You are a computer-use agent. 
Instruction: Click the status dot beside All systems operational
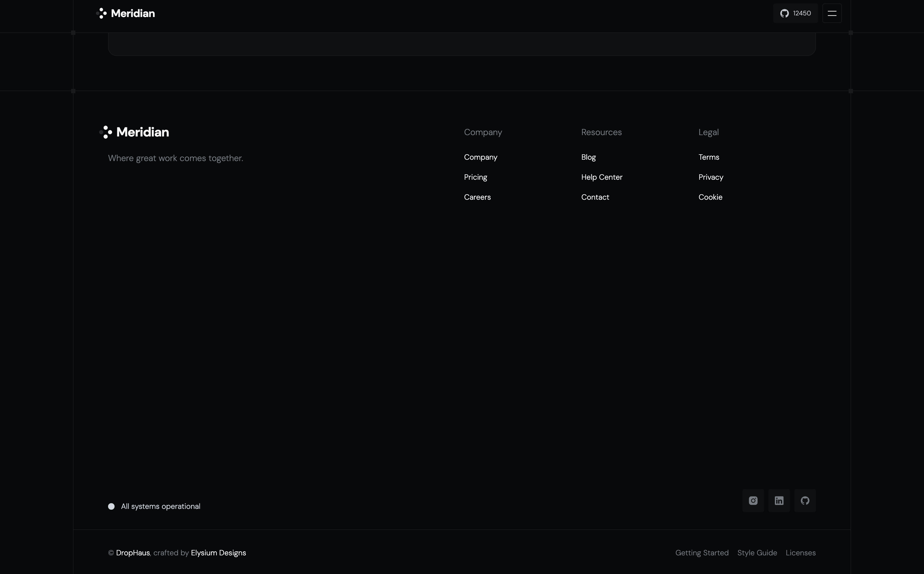111,506
